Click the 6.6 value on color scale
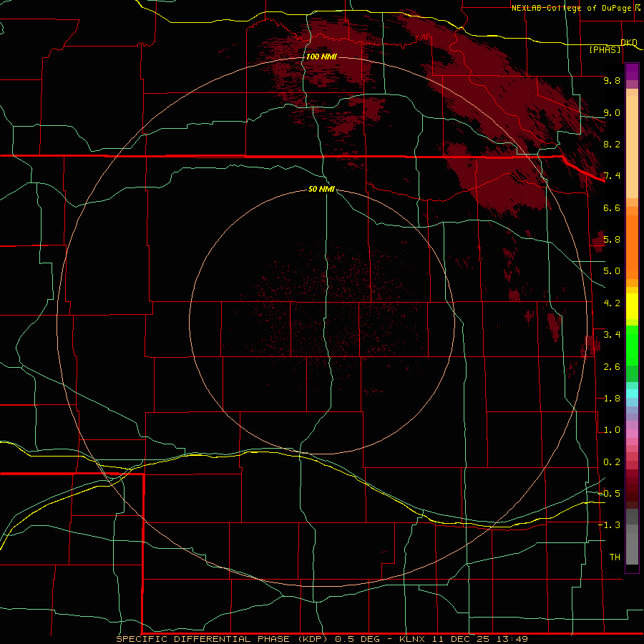644x644 pixels. pos(612,208)
